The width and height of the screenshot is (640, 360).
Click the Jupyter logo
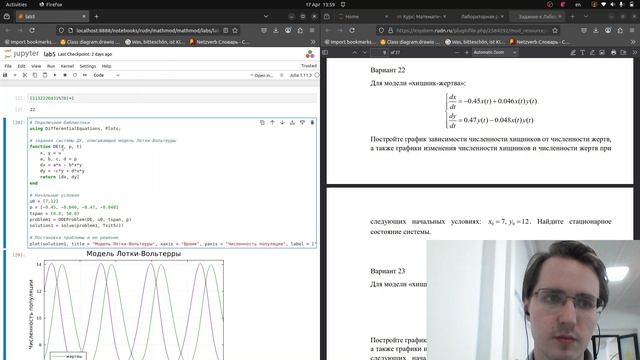pos(21,54)
